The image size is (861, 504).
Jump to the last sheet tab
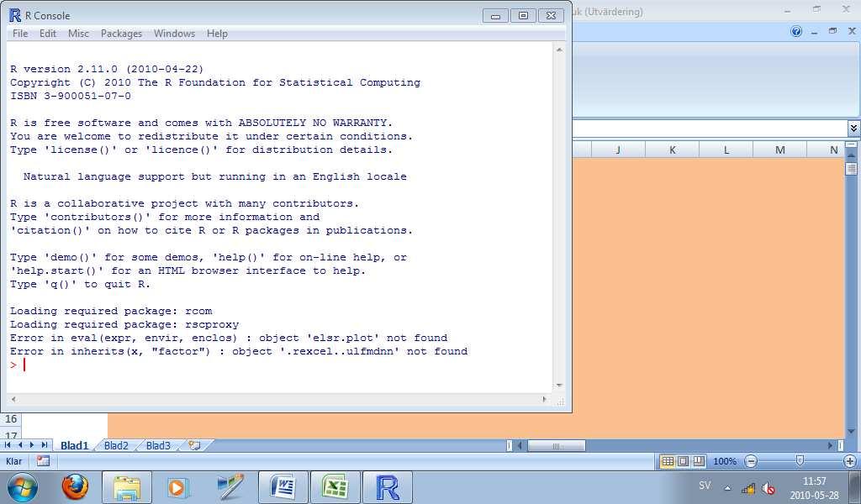pyautogui.click(x=44, y=445)
